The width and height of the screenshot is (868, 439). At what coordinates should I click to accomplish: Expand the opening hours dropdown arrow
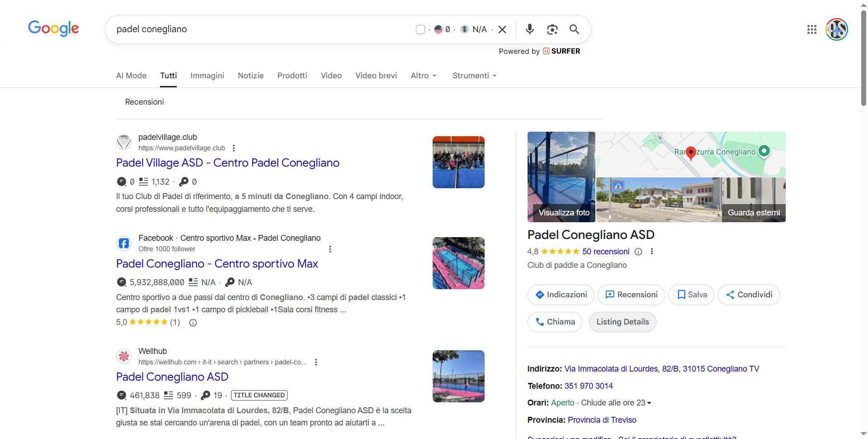coord(649,403)
